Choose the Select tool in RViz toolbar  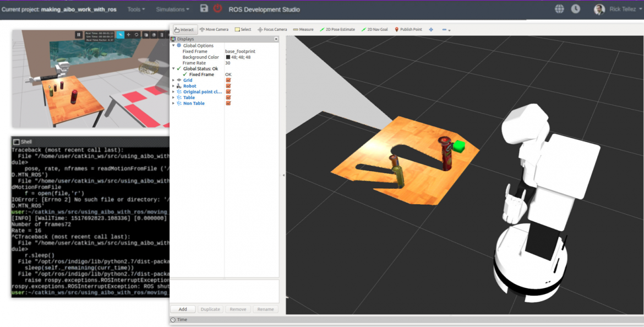pyautogui.click(x=243, y=30)
